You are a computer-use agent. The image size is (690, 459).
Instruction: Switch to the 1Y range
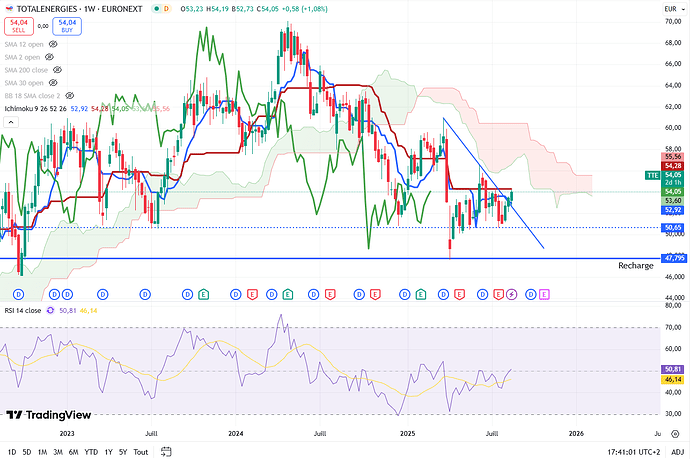[x=108, y=452]
